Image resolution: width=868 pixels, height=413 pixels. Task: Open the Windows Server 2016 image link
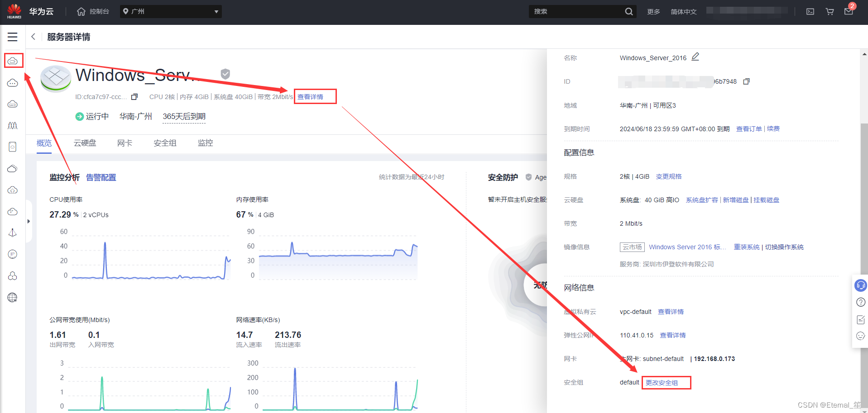[687, 247]
